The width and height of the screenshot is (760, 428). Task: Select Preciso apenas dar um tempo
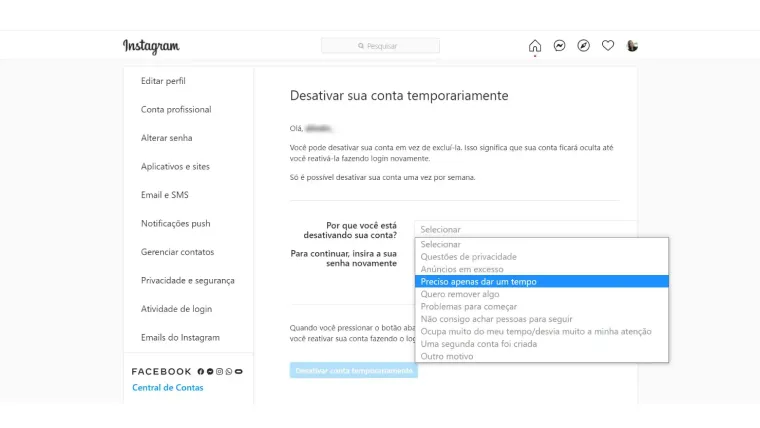coord(541,282)
